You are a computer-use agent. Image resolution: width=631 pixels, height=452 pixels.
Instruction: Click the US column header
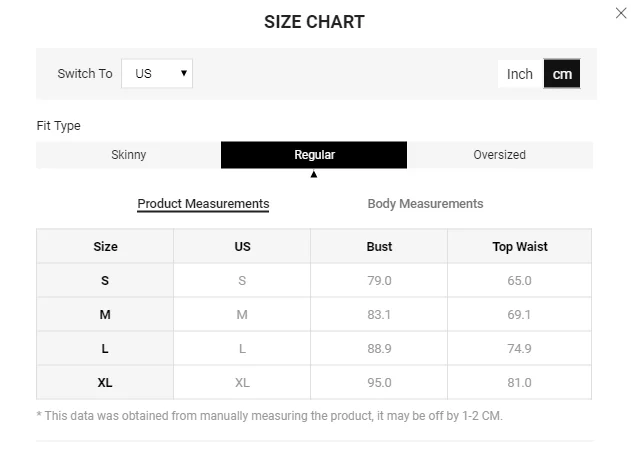pyautogui.click(x=242, y=246)
